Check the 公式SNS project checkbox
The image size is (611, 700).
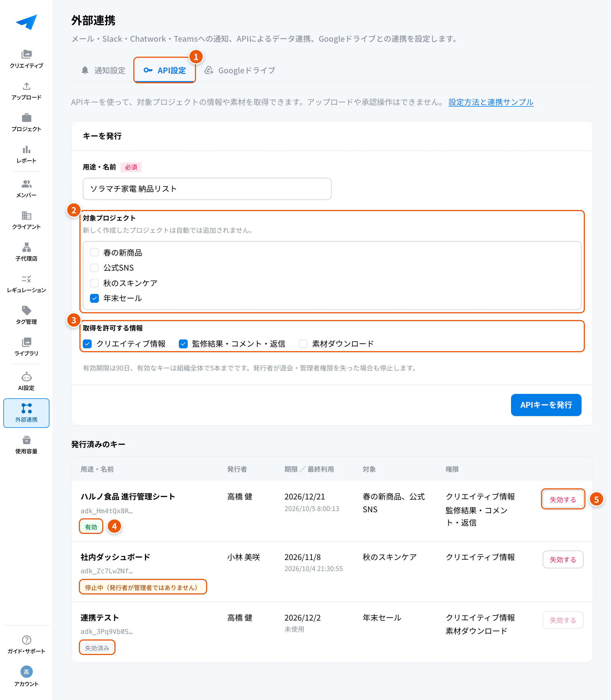94,268
